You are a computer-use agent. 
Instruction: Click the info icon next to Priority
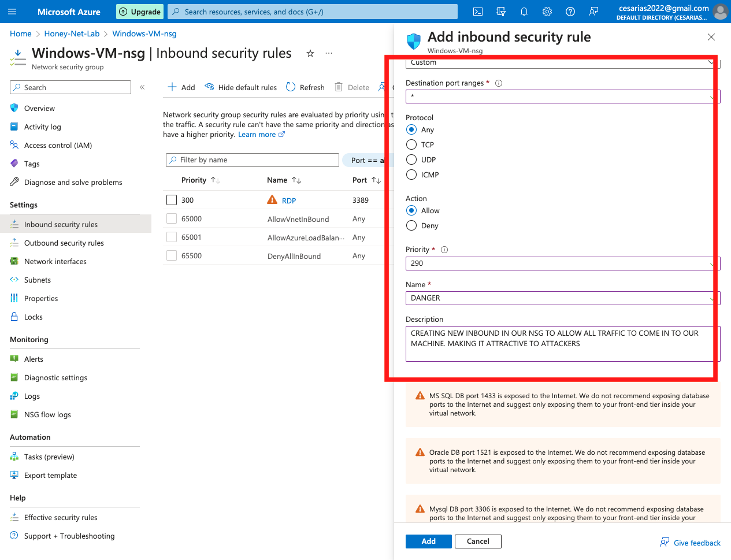(x=444, y=250)
